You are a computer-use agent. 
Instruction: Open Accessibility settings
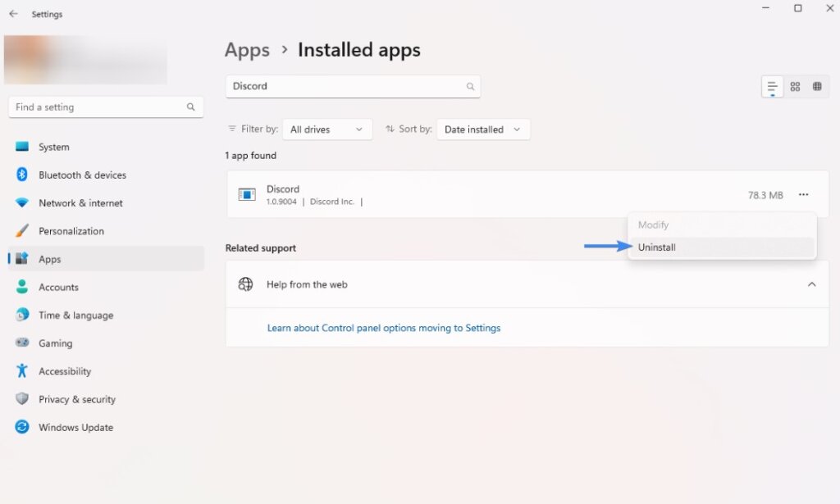[106, 371]
